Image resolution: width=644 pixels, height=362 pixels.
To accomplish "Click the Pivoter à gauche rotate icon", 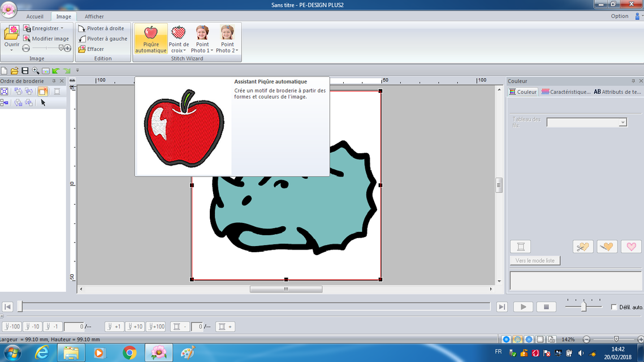I will coord(82,38).
